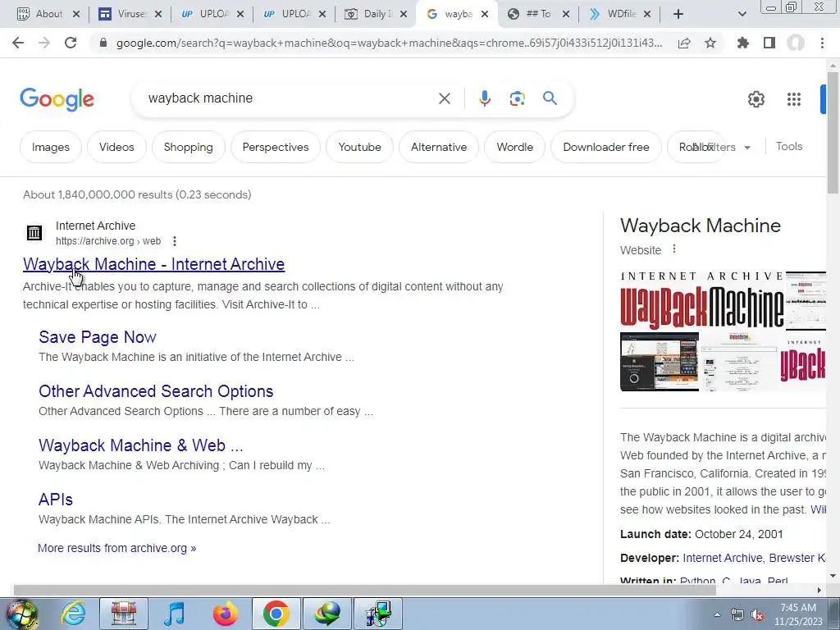Open Chrome three-dot menu
Image resolution: width=840 pixels, height=630 pixels.
click(822, 43)
